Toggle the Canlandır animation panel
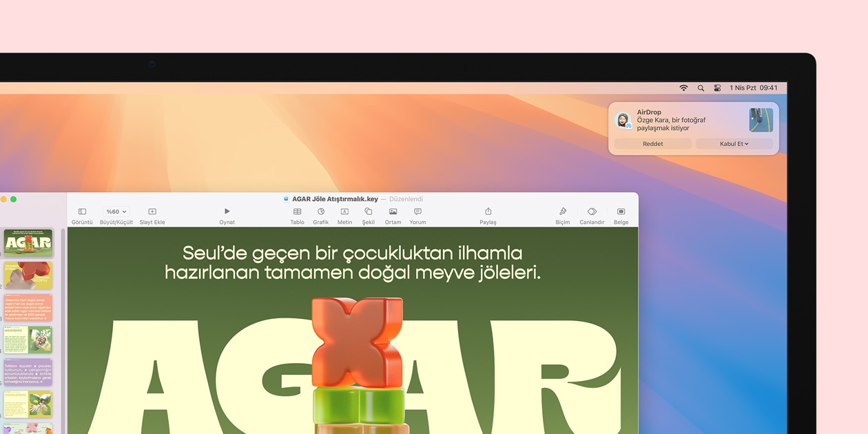 591,214
